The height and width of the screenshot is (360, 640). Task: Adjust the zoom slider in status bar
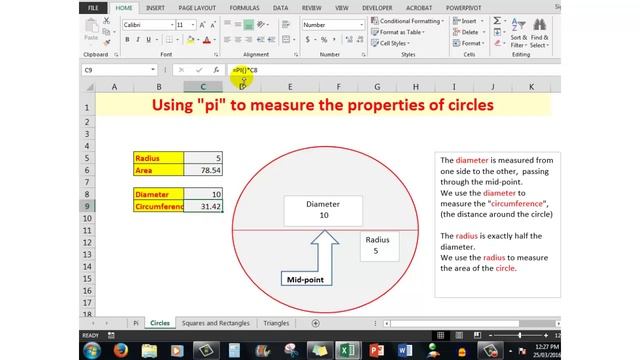(520, 335)
